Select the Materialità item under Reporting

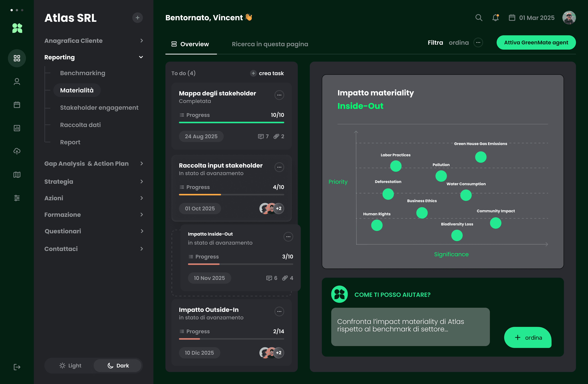(x=77, y=90)
